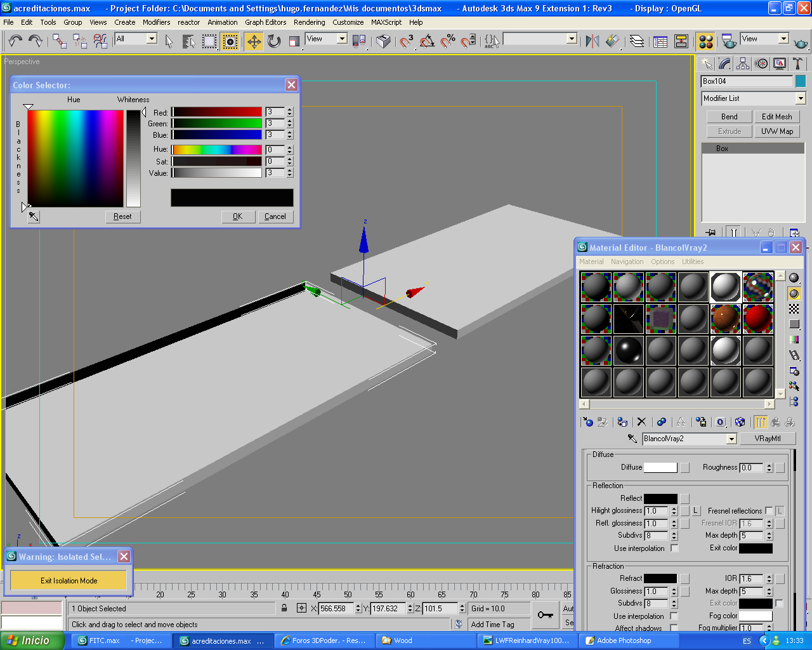Open the Modifiers menu
The height and width of the screenshot is (650, 812).
pyautogui.click(x=156, y=22)
